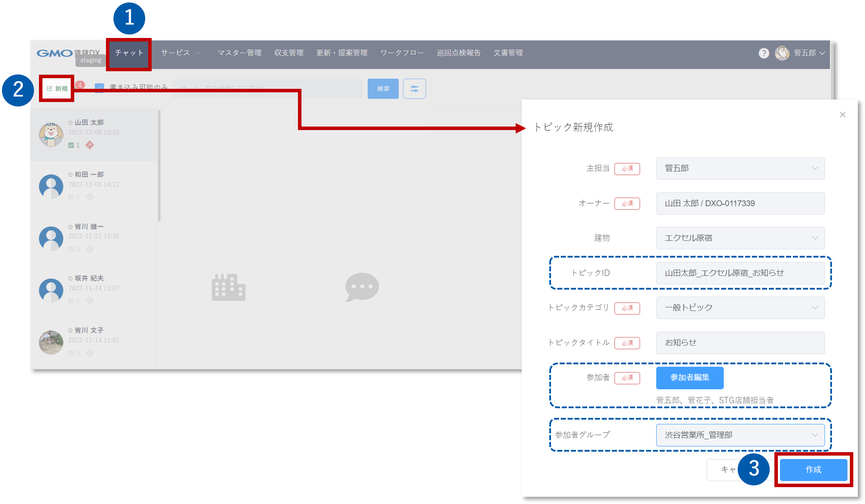Select 文書管理 from the top menu
The width and height of the screenshot is (865, 504).
point(508,53)
